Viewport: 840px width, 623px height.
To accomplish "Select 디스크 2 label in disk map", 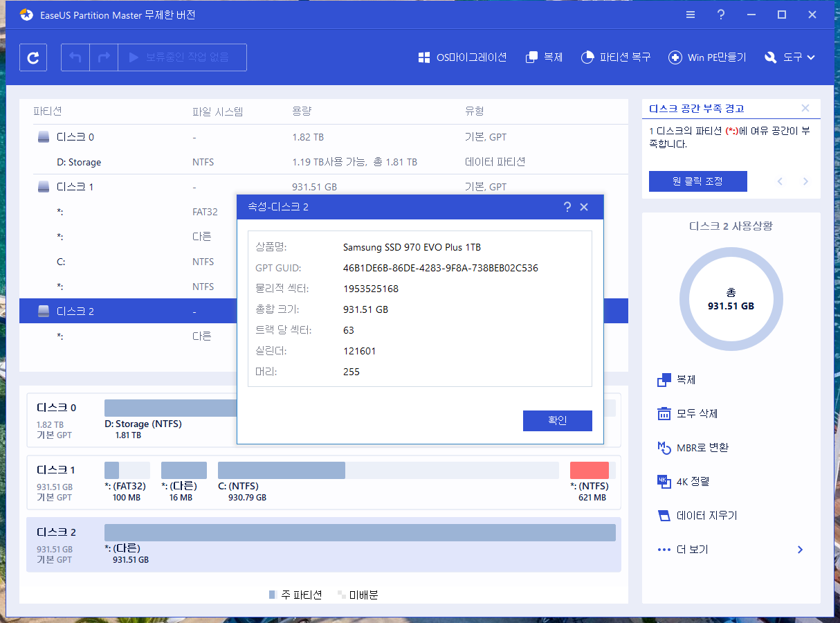I will 57,532.
